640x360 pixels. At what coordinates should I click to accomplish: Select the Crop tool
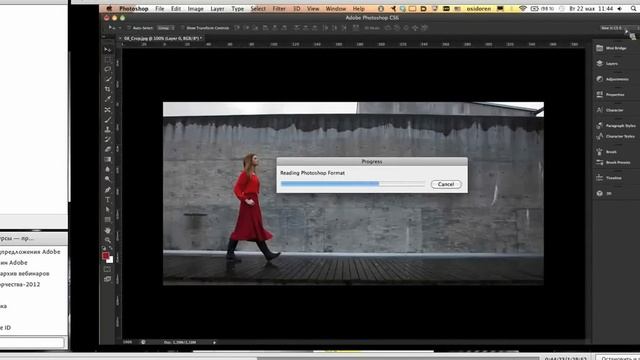108,89
